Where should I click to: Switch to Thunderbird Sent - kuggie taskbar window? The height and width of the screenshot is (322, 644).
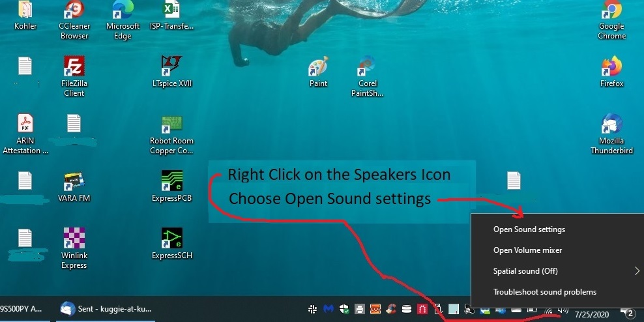(x=106, y=309)
